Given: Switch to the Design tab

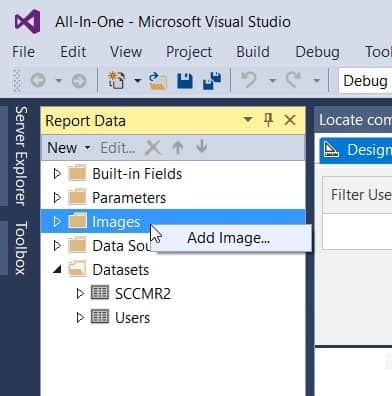Looking at the screenshot, I should tap(356, 150).
